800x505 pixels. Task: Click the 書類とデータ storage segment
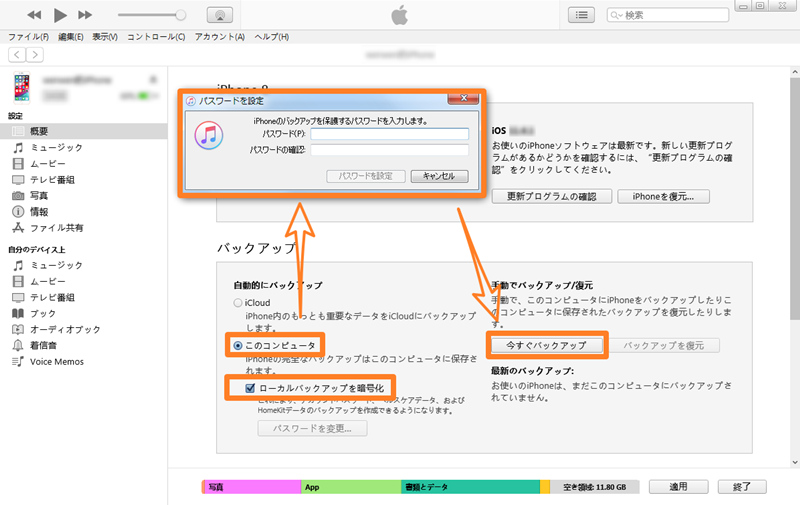point(470,487)
